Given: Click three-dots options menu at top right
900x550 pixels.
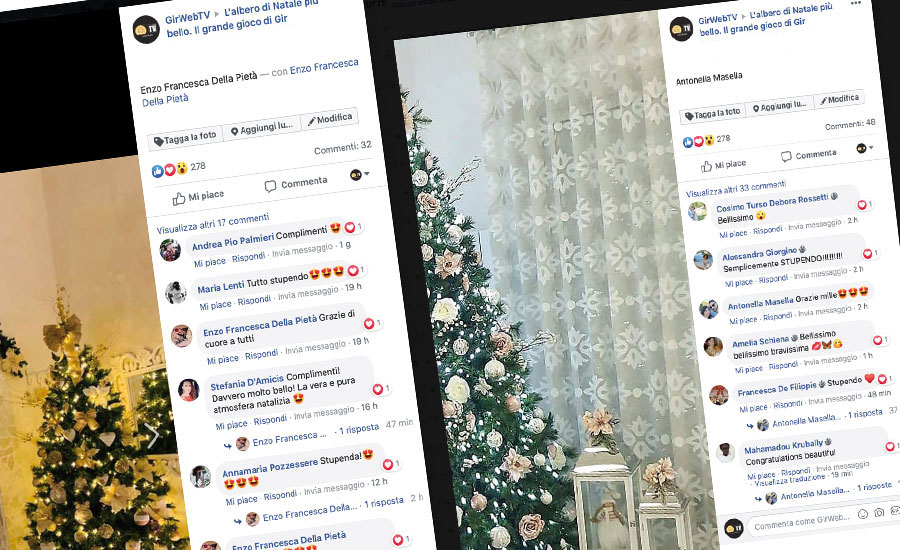Looking at the screenshot, I should click(856, 3).
